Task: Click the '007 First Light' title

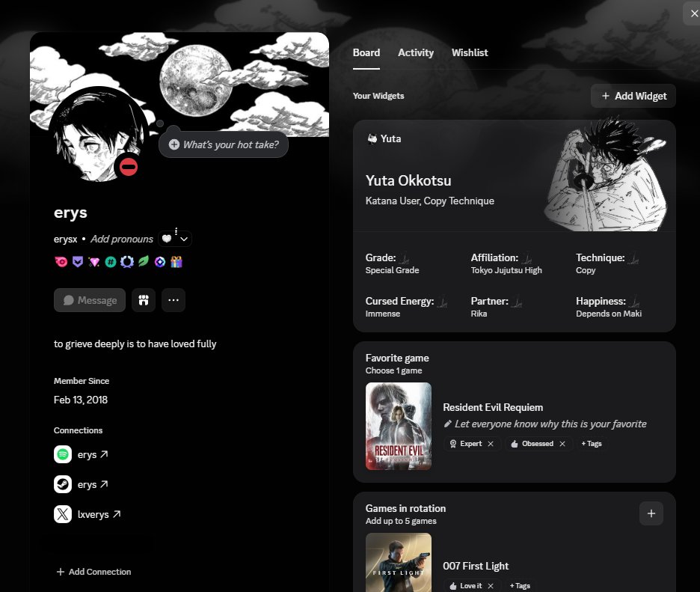Action: tap(476, 566)
